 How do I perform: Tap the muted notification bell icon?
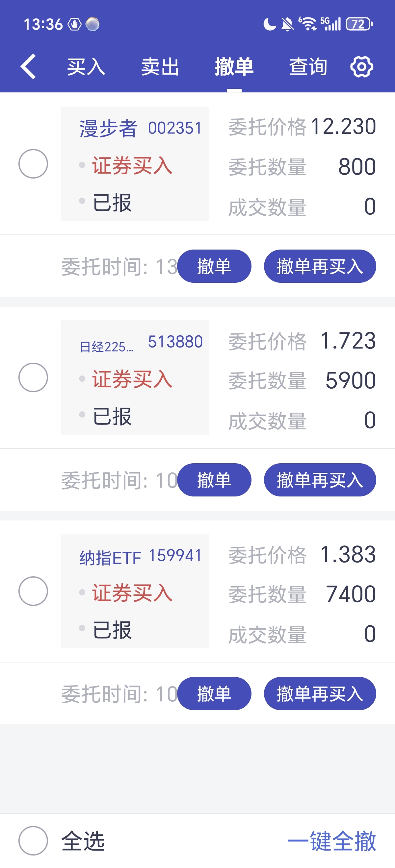[x=287, y=24]
